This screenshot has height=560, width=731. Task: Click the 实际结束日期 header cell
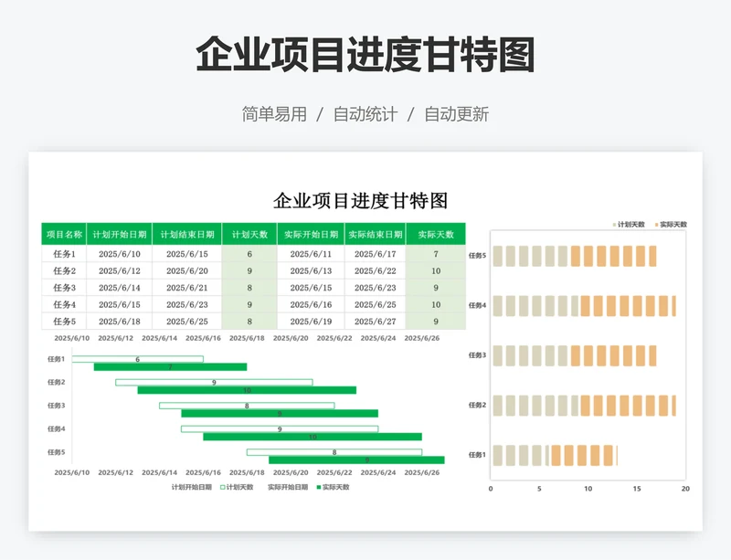click(375, 234)
